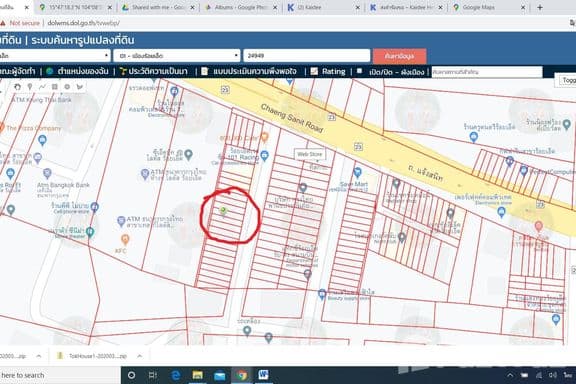Switch to the (2) Kaidee browser tab

click(x=323, y=7)
